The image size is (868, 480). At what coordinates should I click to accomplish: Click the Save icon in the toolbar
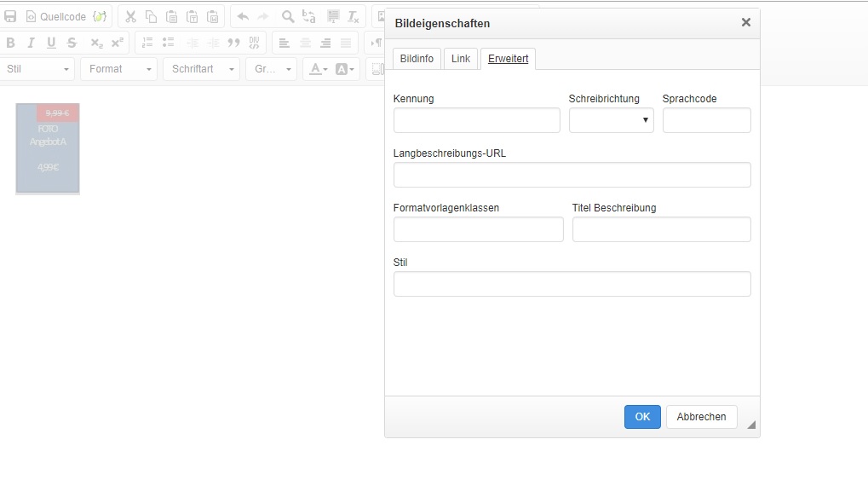[x=10, y=16]
